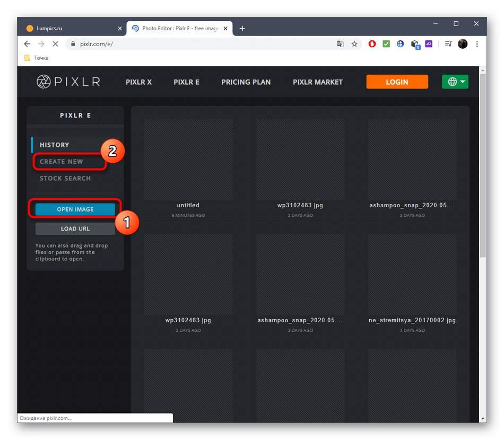Open the Chrome three-dot menu

tap(477, 44)
